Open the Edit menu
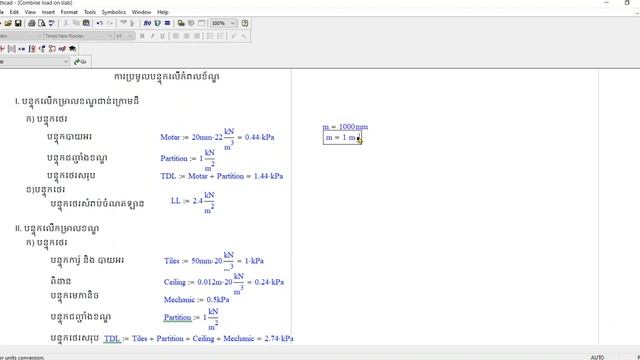Image resolution: width=640 pixels, height=360 pixels. pos(14,12)
